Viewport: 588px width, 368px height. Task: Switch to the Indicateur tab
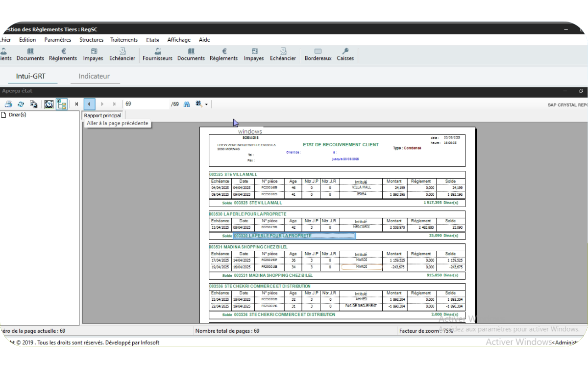click(x=94, y=76)
